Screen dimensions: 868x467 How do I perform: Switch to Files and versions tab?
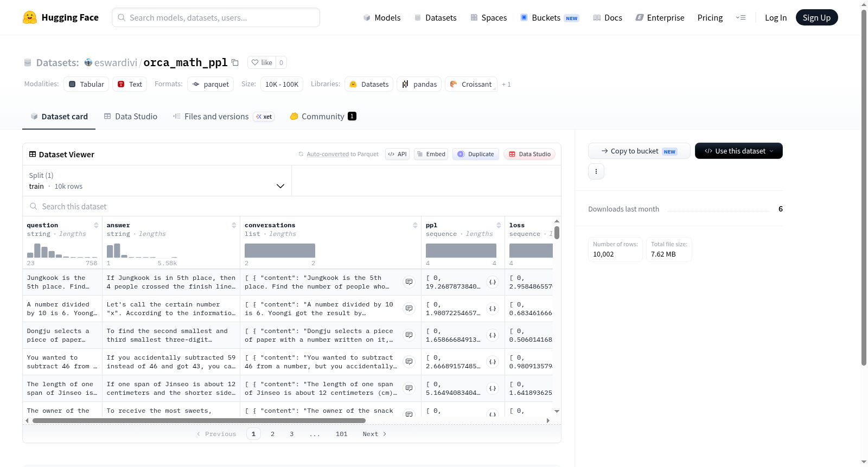(x=224, y=116)
